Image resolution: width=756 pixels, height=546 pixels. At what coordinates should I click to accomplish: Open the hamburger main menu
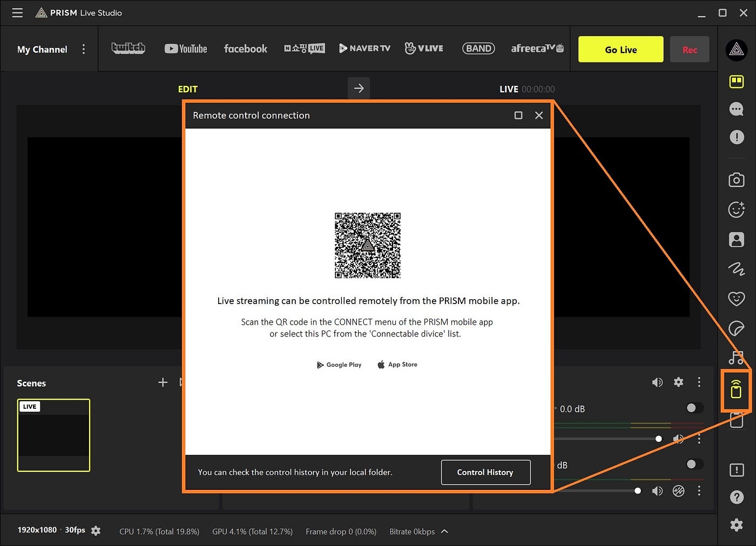17,12
